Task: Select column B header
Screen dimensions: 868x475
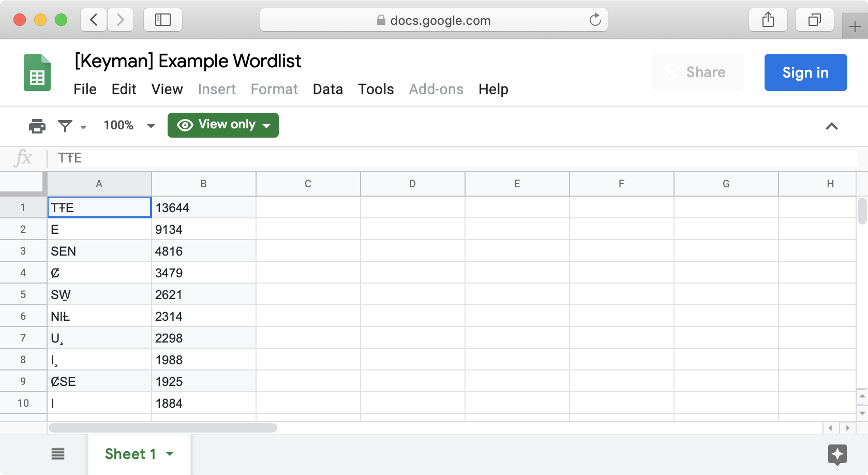Action: coord(204,184)
